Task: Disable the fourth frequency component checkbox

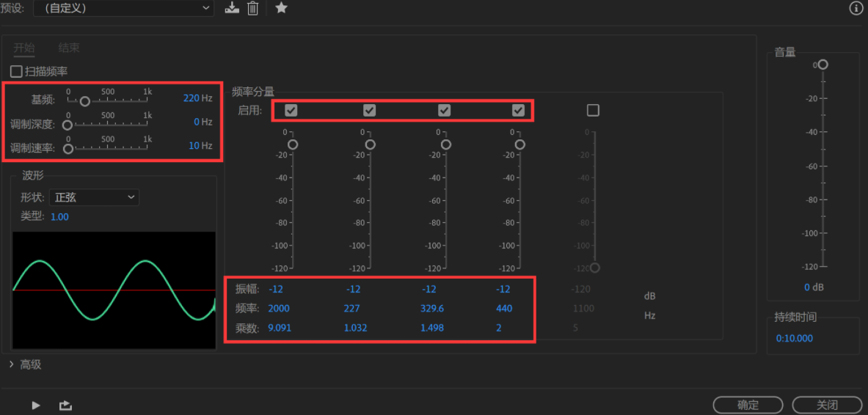Action: click(518, 110)
